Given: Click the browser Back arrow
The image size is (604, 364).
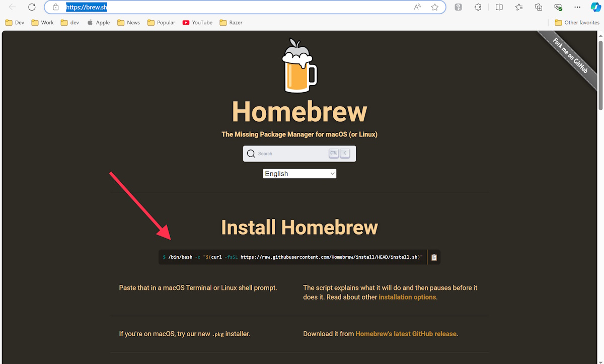Looking at the screenshot, I should (13, 7).
